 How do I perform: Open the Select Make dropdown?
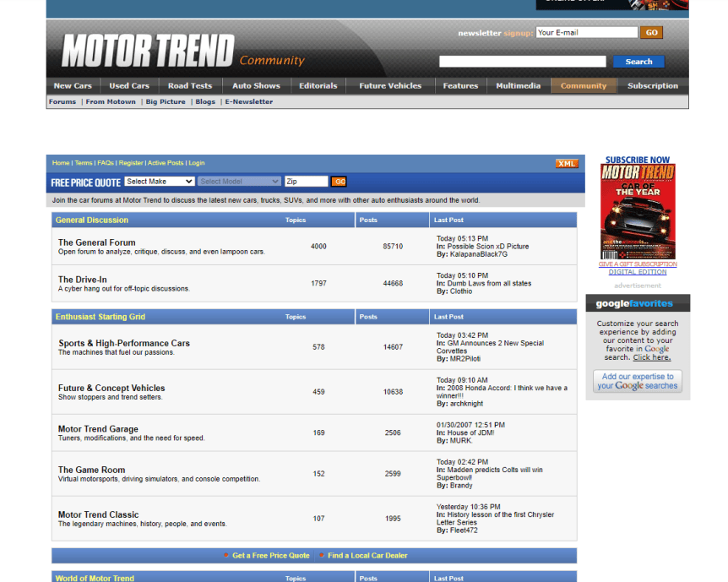click(x=160, y=182)
